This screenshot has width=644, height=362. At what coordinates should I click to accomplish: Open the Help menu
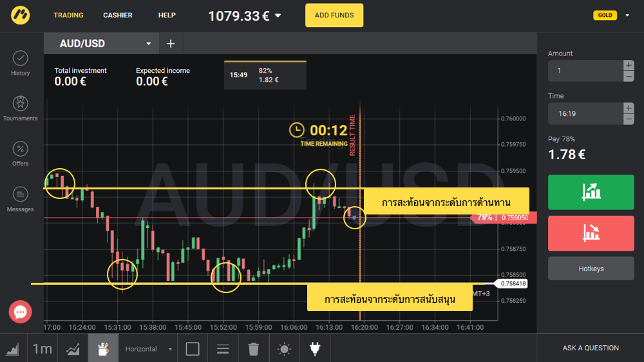167,15
